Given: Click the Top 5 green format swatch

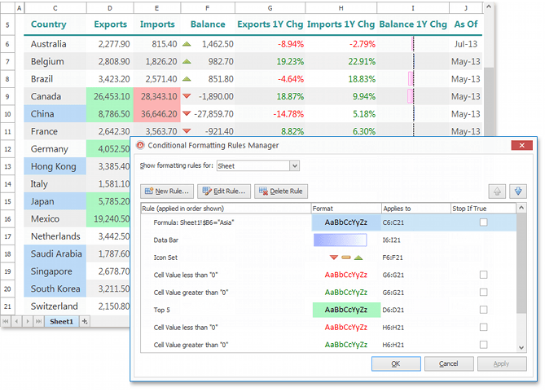Looking at the screenshot, I should (345, 311).
